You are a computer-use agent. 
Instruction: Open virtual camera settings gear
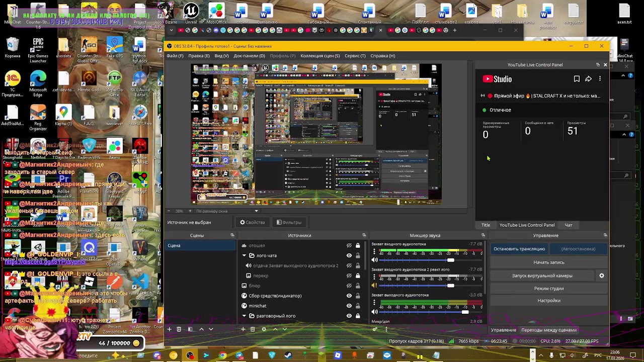[601, 276]
